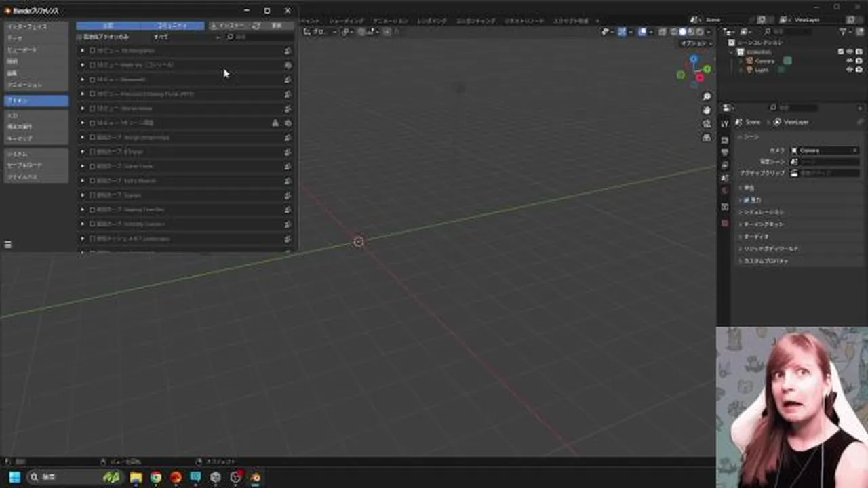Enable the Math Vis (Console) addon checkbox
The image size is (868, 488).
pos(92,65)
